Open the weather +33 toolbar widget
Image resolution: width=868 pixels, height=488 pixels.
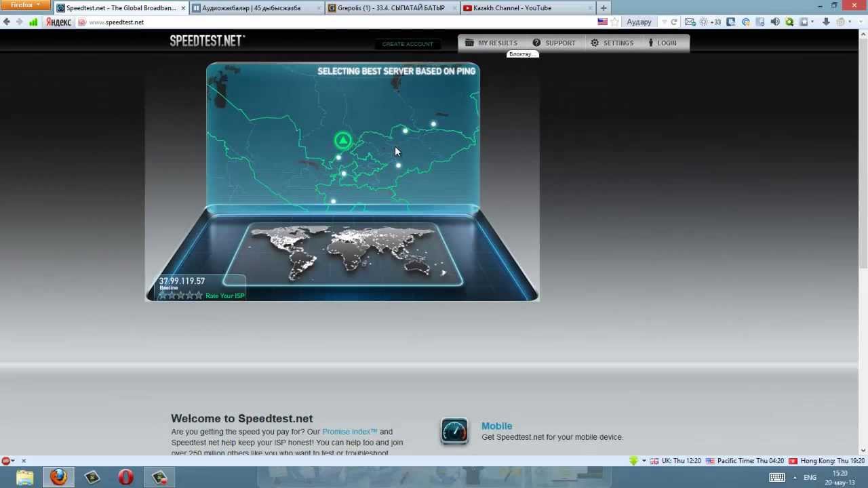coord(710,22)
